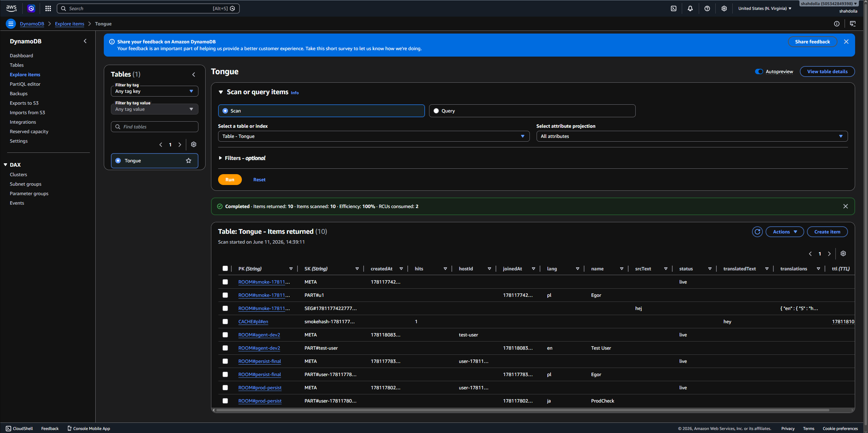This screenshot has width=868, height=433.
Task: Click the Share feedback button
Action: (x=812, y=42)
